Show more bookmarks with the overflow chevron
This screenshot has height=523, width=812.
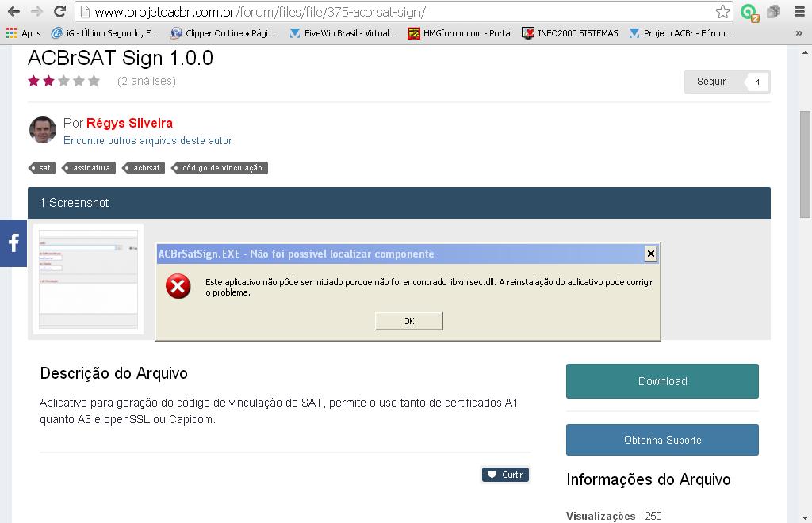click(x=799, y=33)
